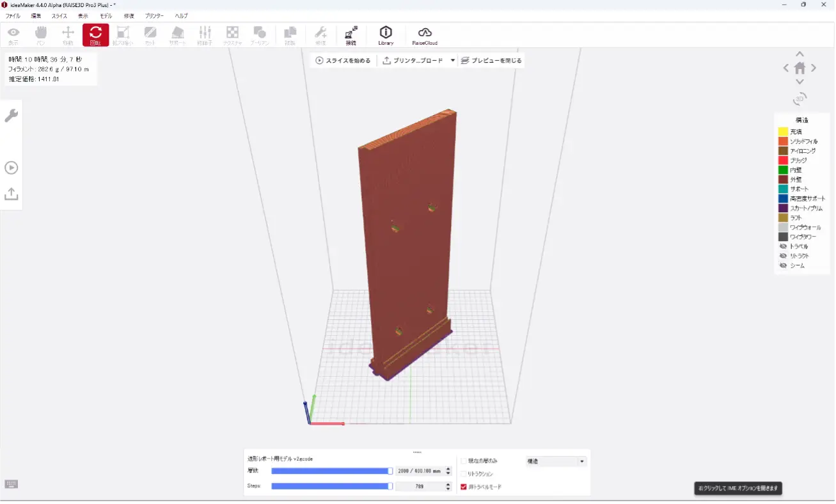Screen dimensions: 836x504
Task: Click the 接続 (Connect) printer icon
Action: 351,35
